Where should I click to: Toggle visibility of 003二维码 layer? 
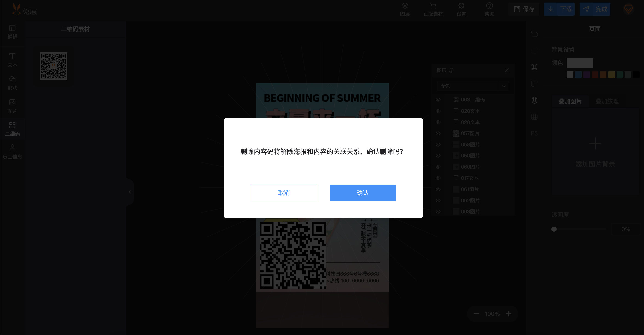pyautogui.click(x=438, y=100)
